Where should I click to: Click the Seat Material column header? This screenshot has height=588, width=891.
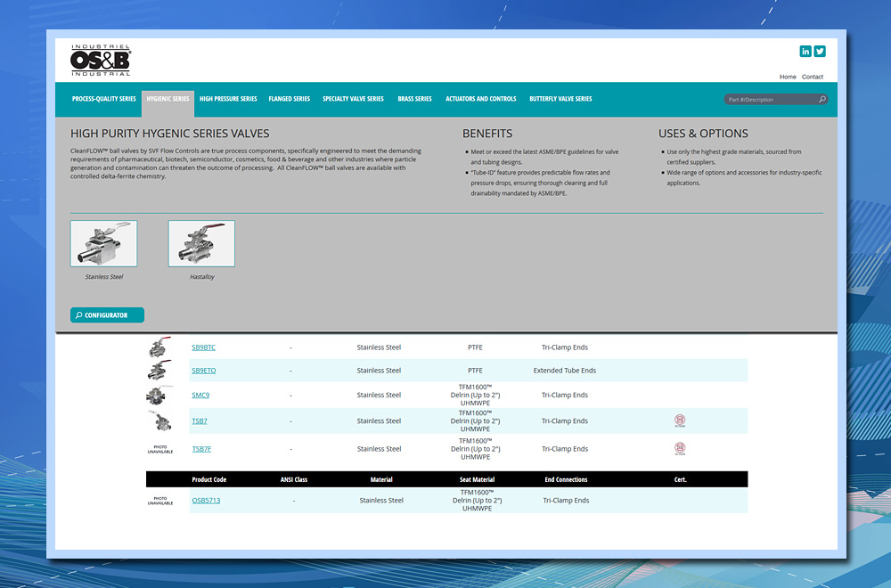coord(477,479)
